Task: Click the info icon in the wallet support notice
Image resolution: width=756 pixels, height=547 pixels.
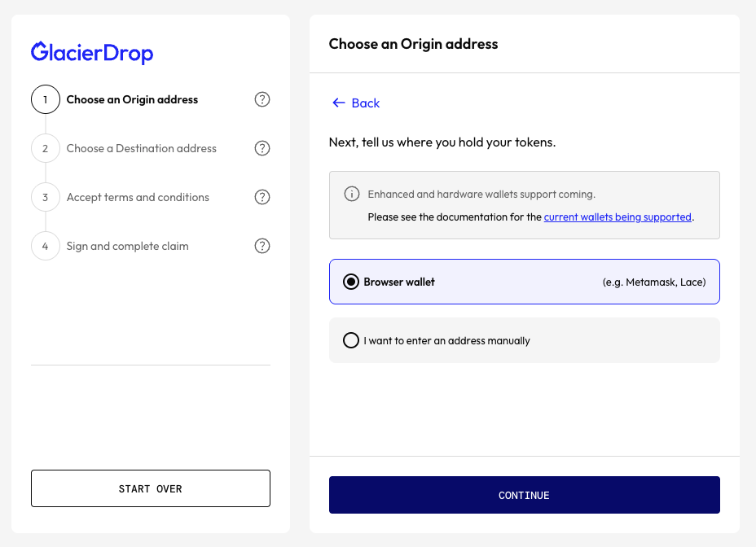Action: click(352, 194)
